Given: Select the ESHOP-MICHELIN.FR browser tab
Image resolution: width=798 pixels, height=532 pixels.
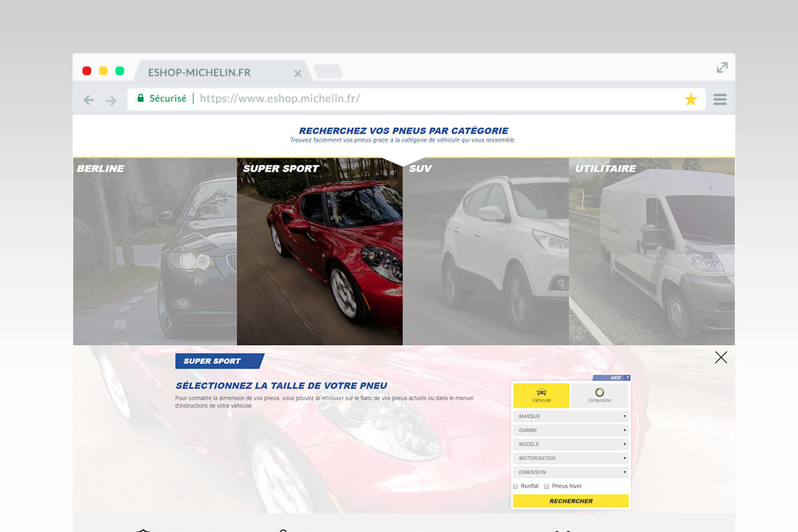Looking at the screenshot, I should coord(223,72).
